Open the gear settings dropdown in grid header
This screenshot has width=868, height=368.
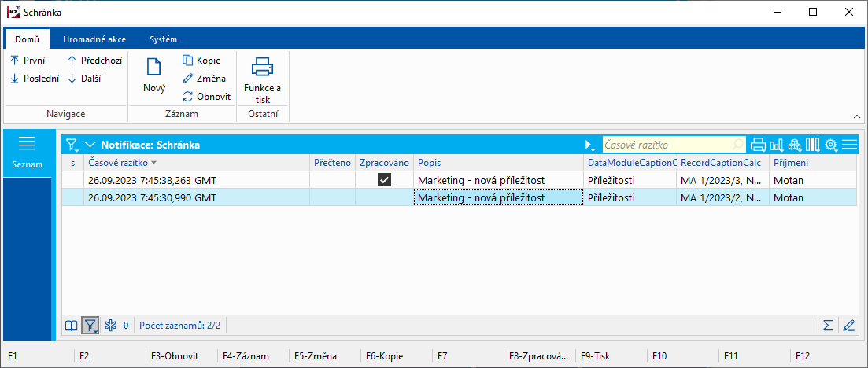(832, 145)
